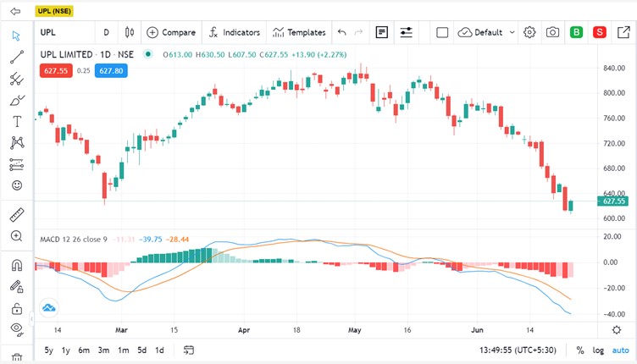Select the text annotation tool
The width and height of the screenshot is (637, 364).
pos(17,121)
